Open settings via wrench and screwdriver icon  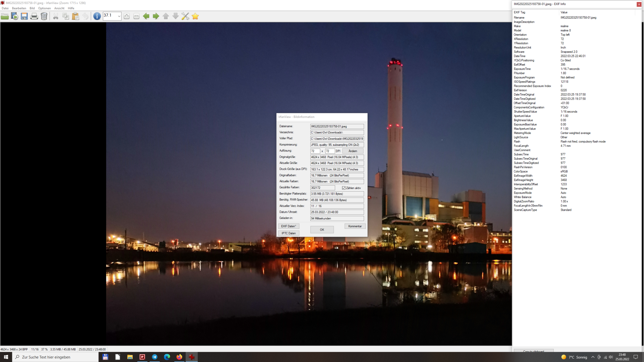pyautogui.click(x=185, y=16)
